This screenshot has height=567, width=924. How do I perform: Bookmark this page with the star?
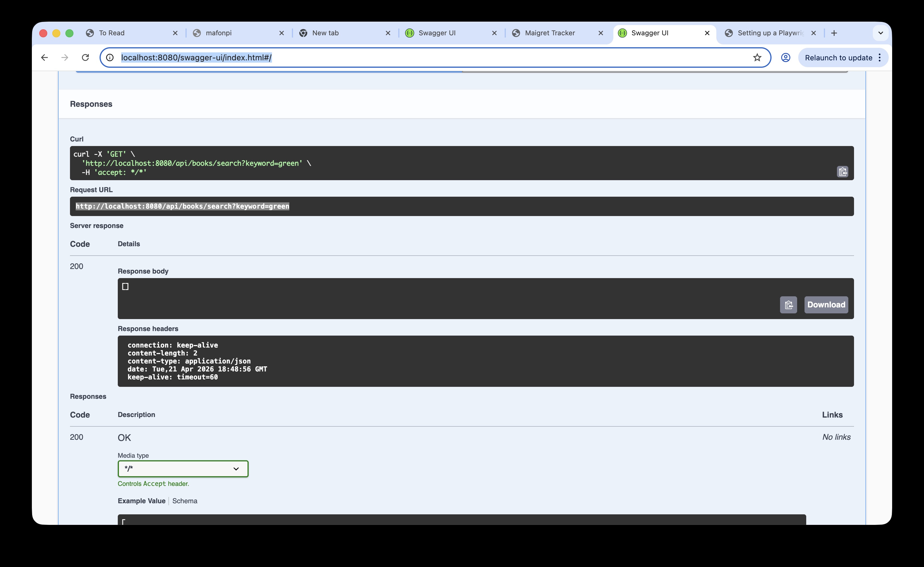757,57
